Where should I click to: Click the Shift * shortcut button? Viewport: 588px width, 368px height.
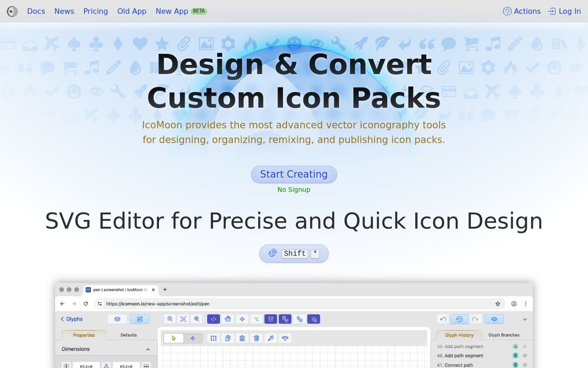tap(294, 253)
